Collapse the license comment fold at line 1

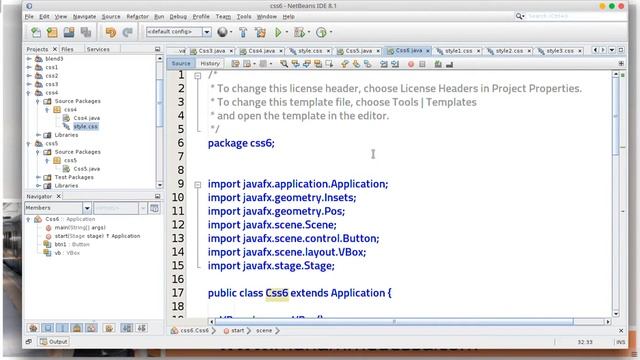click(x=198, y=76)
